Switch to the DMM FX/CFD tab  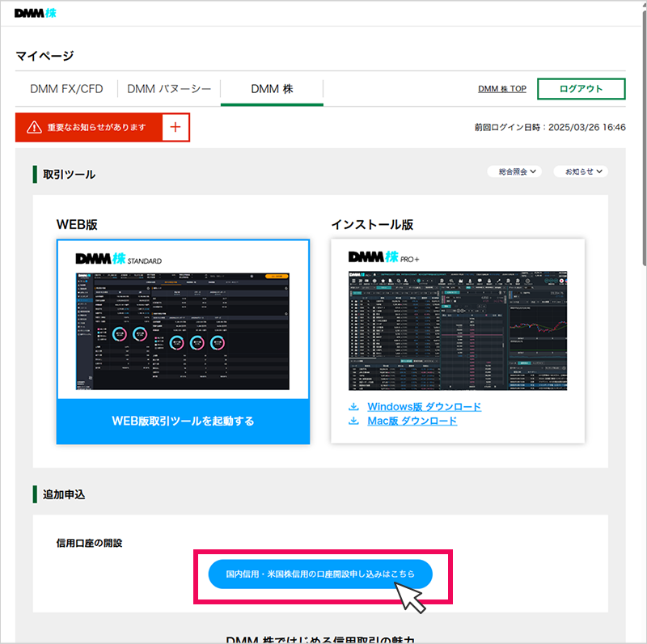click(x=66, y=89)
